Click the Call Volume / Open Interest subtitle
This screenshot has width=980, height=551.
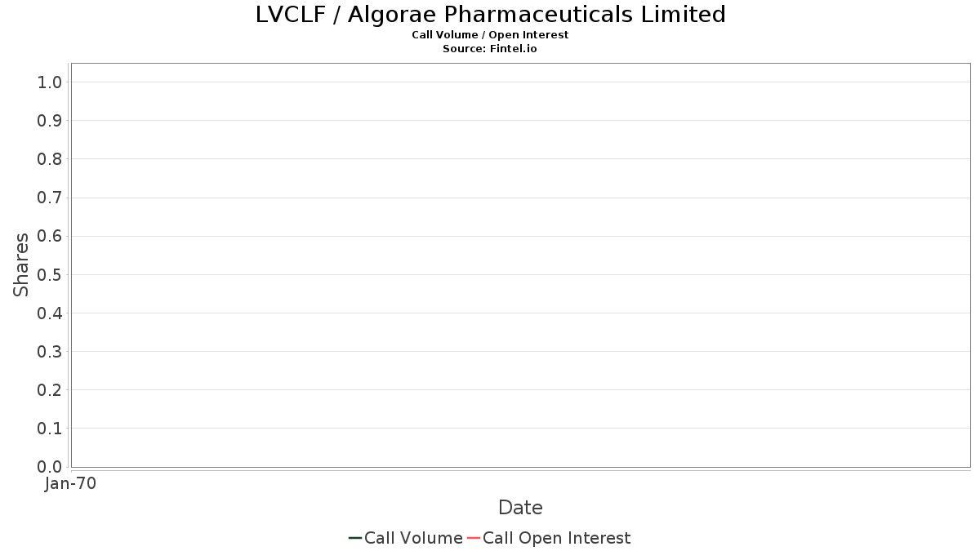coord(490,35)
